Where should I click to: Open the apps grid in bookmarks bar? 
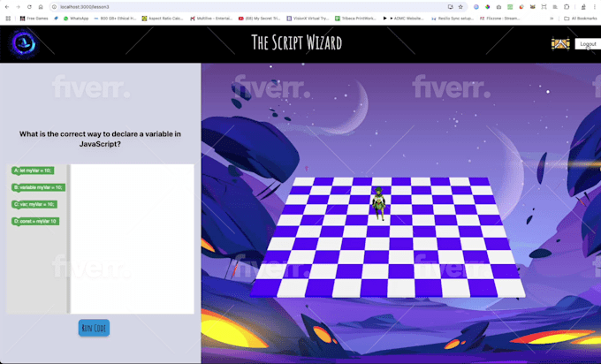click(8, 19)
